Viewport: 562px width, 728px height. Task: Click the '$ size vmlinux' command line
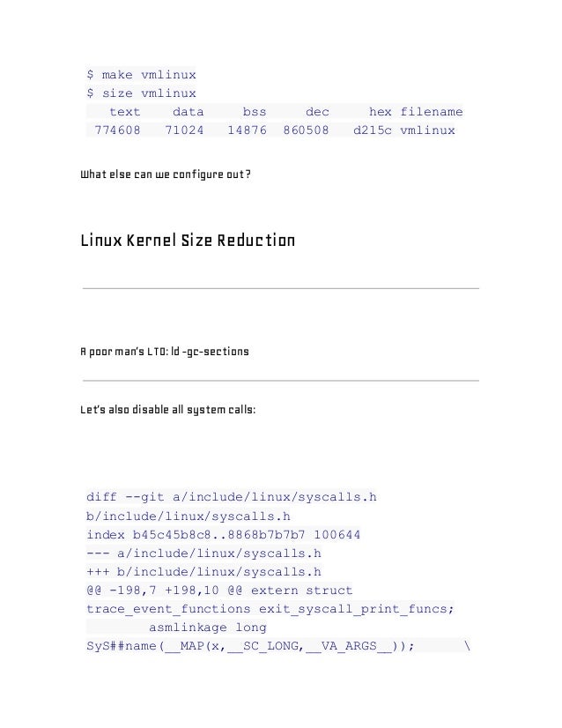click(141, 93)
